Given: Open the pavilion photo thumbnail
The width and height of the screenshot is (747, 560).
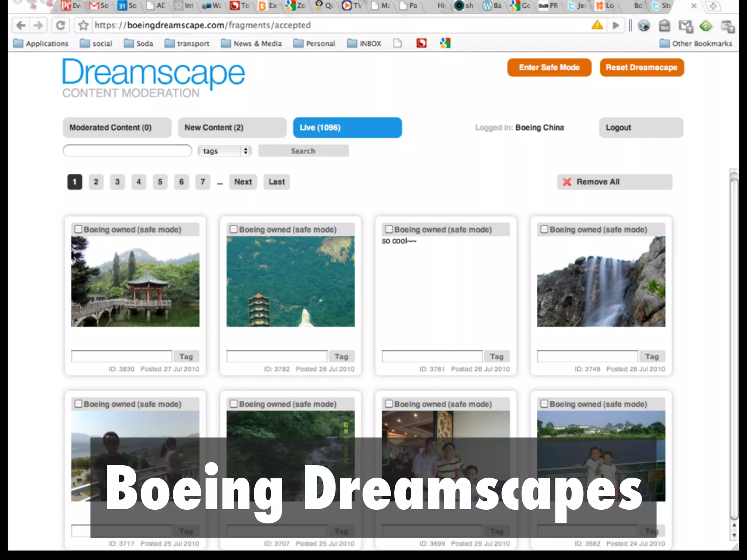Looking at the screenshot, I should 135,281.
